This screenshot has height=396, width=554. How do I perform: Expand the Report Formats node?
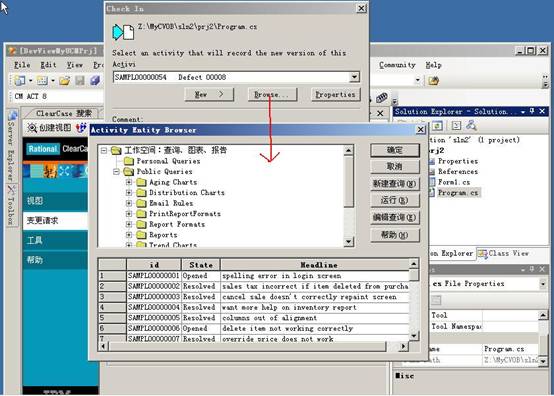(x=129, y=224)
